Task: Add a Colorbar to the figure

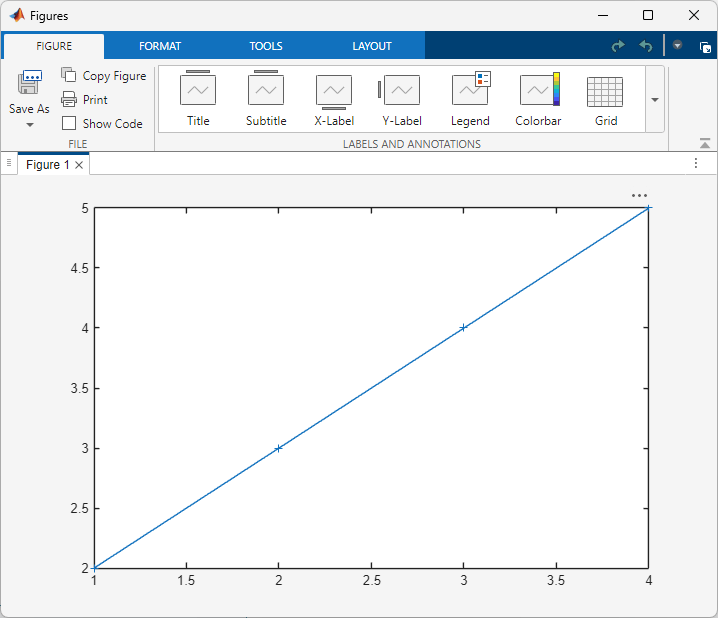Action: (538, 99)
